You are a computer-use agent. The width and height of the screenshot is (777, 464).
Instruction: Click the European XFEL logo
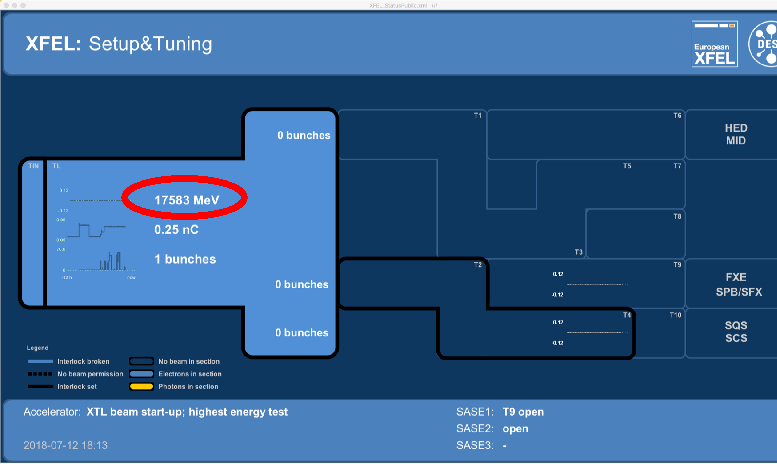click(714, 44)
